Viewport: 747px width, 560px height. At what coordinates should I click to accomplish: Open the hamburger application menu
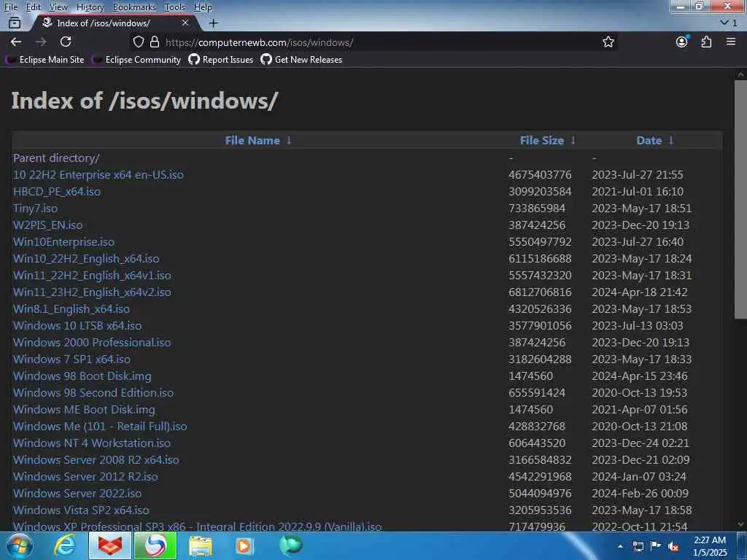point(731,42)
